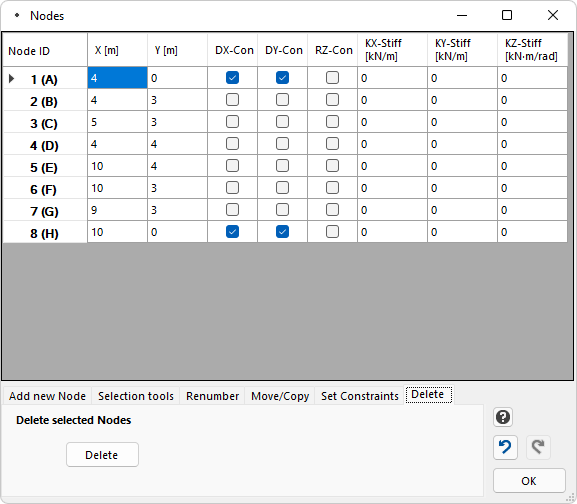This screenshot has width=577, height=504.
Task: Open the Add new Node tab
Action: coord(47,396)
